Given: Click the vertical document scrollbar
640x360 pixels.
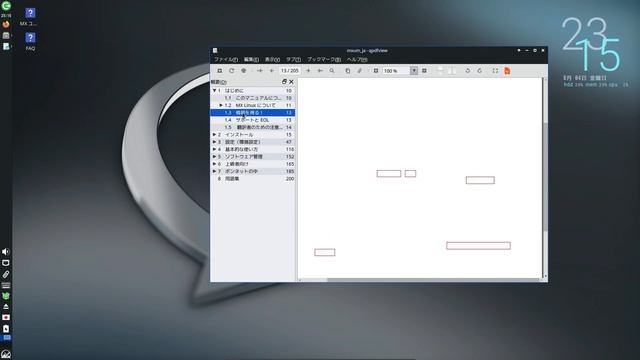Looking at the screenshot, I should click(545, 178).
